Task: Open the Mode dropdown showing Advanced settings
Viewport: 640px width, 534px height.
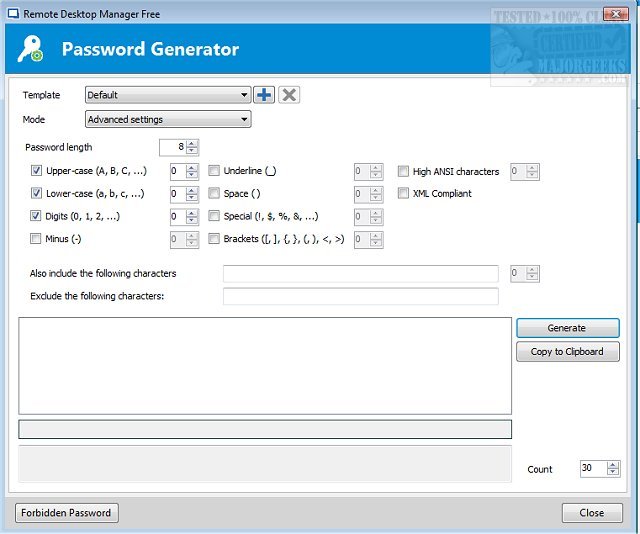Action: [x=168, y=119]
